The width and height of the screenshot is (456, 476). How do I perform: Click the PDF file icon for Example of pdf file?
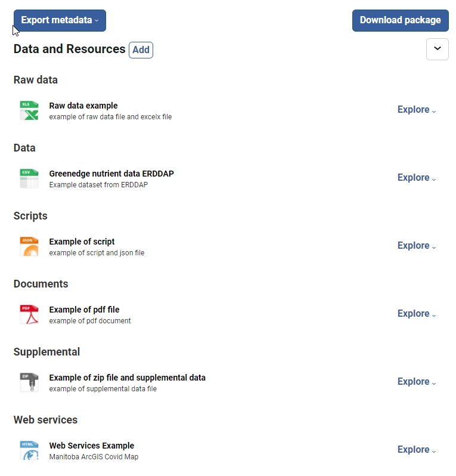29,315
